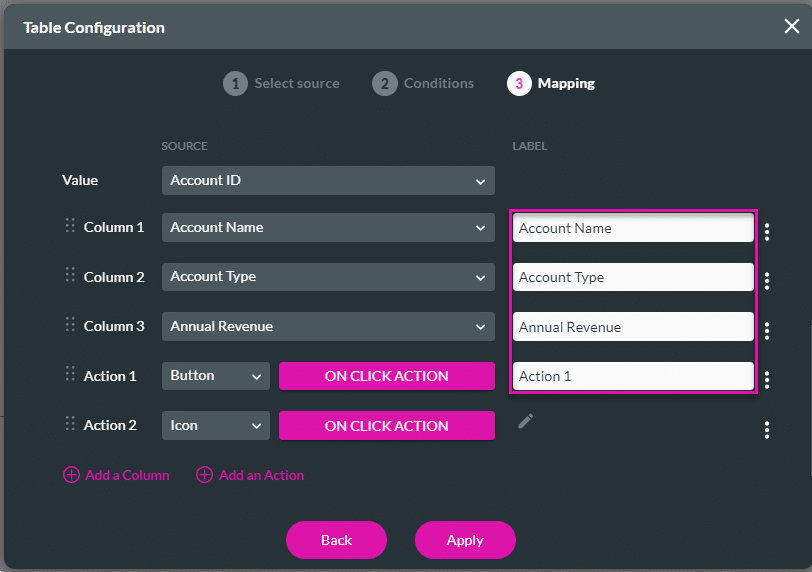Screen dimensions: 812x572
Task: Click the Apply button
Action: pyautogui.click(x=465, y=540)
